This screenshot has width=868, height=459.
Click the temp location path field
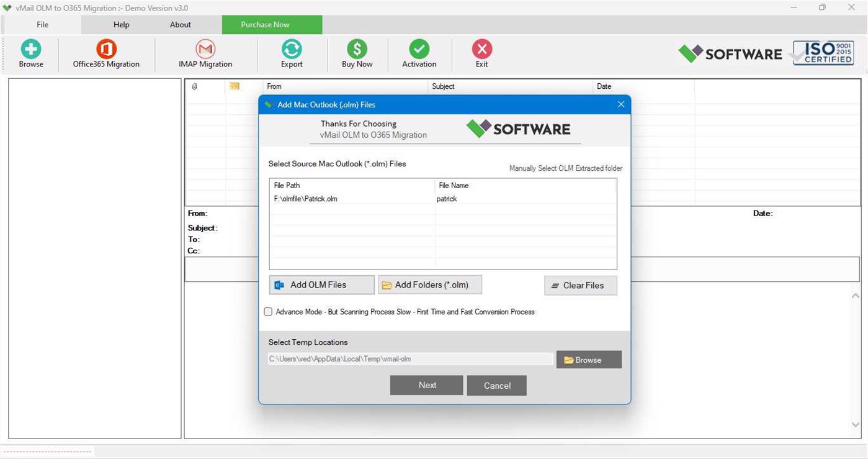click(411, 359)
